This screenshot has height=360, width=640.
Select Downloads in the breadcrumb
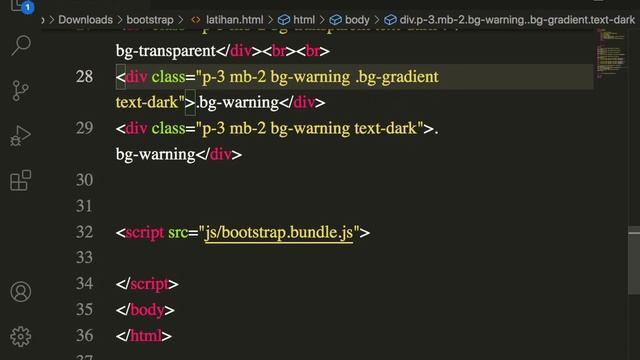[85, 20]
